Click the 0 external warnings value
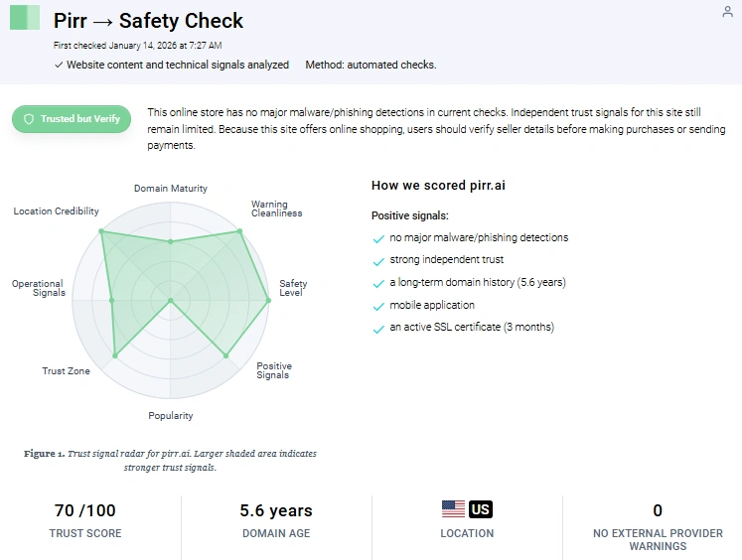This screenshot has width=742, height=560. pos(658,510)
